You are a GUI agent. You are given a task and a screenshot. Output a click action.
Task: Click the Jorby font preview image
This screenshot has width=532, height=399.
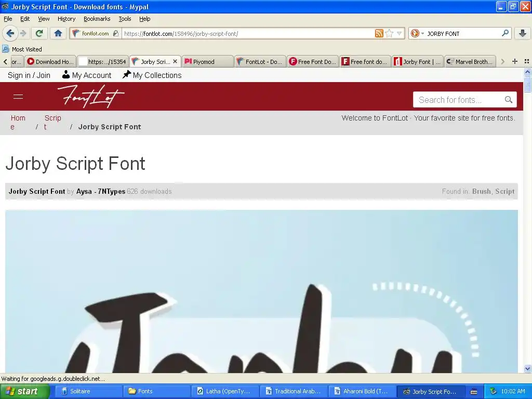click(261, 291)
